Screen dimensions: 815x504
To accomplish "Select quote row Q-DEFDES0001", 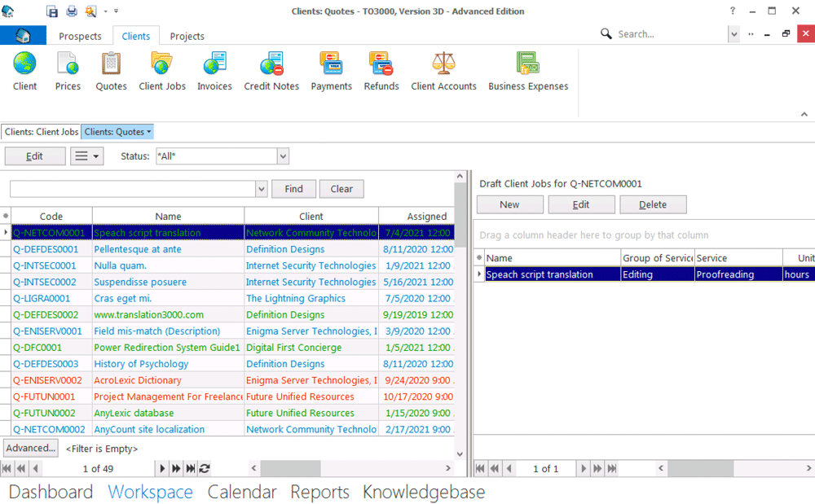I will click(227, 249).
